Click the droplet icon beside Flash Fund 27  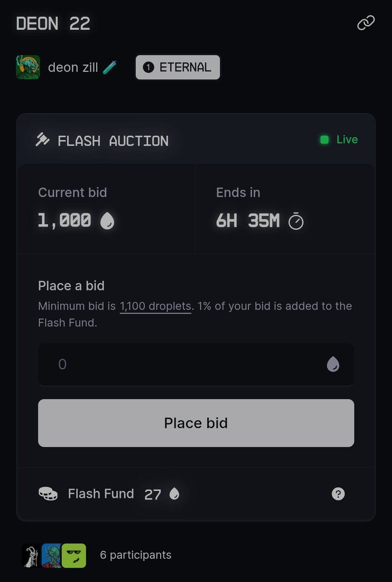[x=174, y=494]
